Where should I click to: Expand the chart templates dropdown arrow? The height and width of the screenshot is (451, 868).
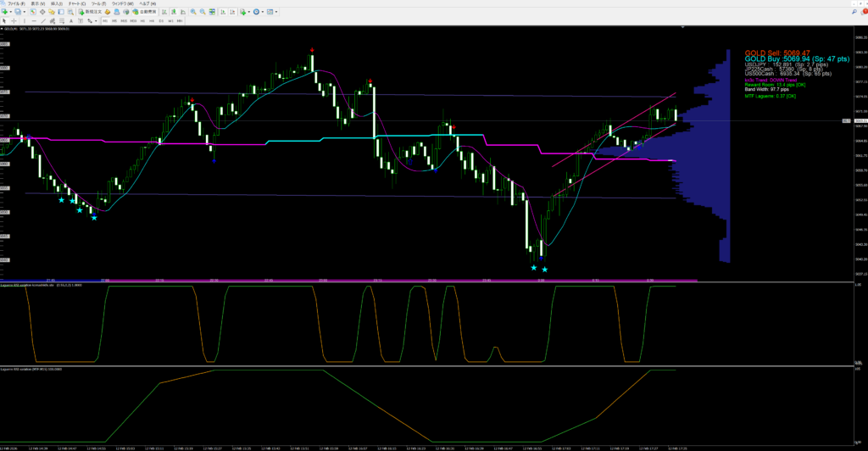(x=278, y=13)
